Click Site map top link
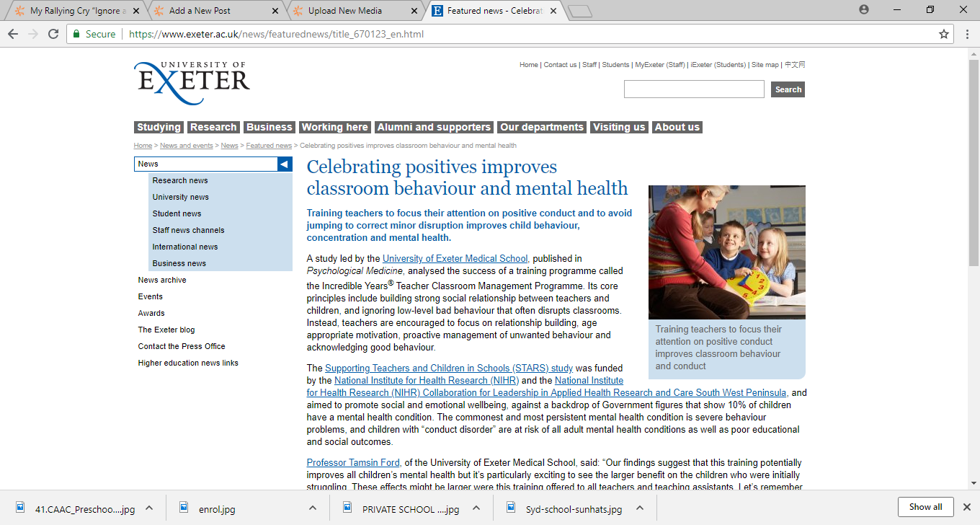The height and width of the screenshot is (525, 980). pos(765,65)
